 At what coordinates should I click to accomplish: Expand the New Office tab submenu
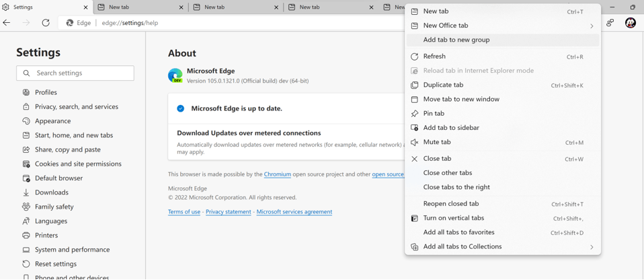tap(591, 26)
